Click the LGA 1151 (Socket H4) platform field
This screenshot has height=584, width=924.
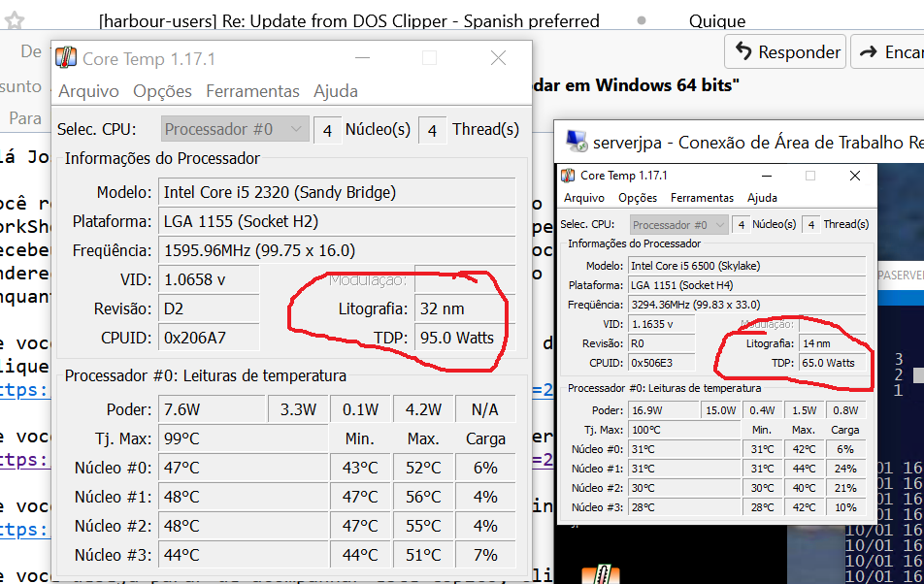[x=747, y=285]
